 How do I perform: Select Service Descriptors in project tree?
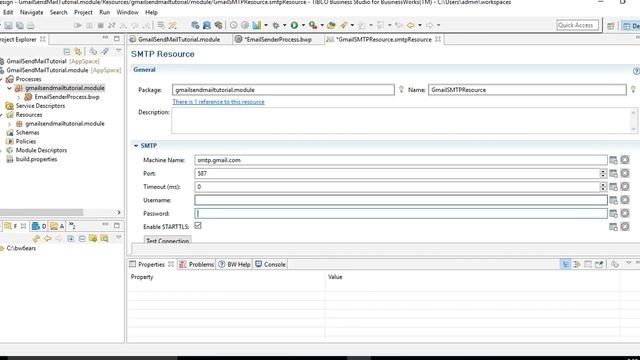point(40,106)
